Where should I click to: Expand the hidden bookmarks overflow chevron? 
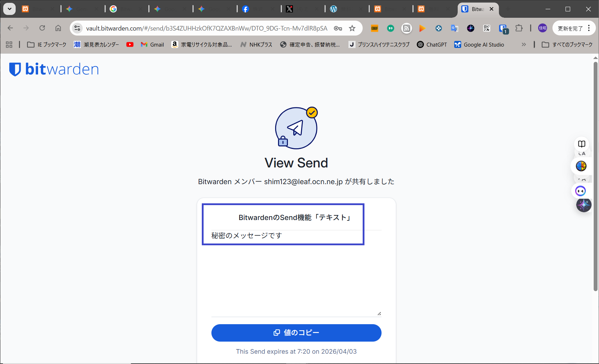pos(524,44)
